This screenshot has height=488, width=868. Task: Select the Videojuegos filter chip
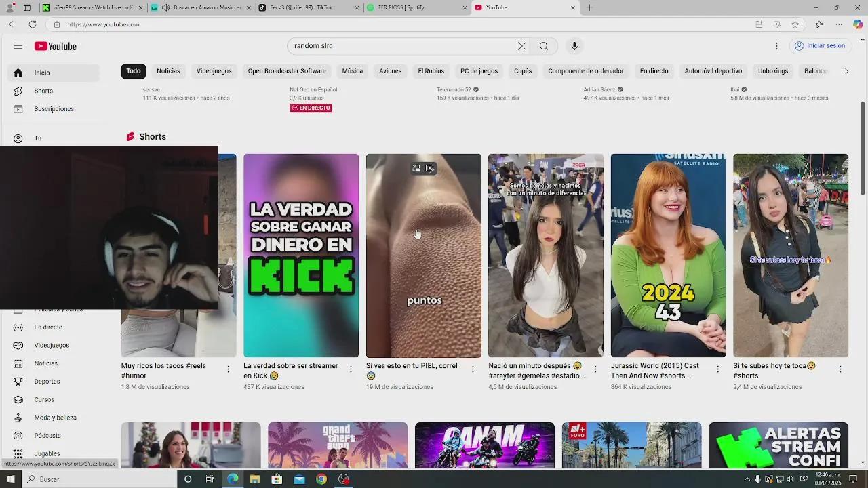[214, 71]
